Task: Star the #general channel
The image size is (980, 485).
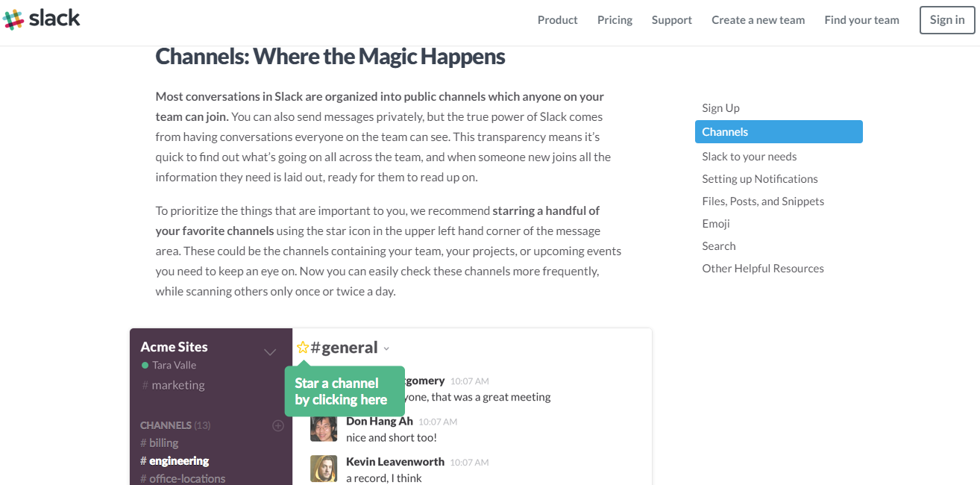Action: point(302,347)
